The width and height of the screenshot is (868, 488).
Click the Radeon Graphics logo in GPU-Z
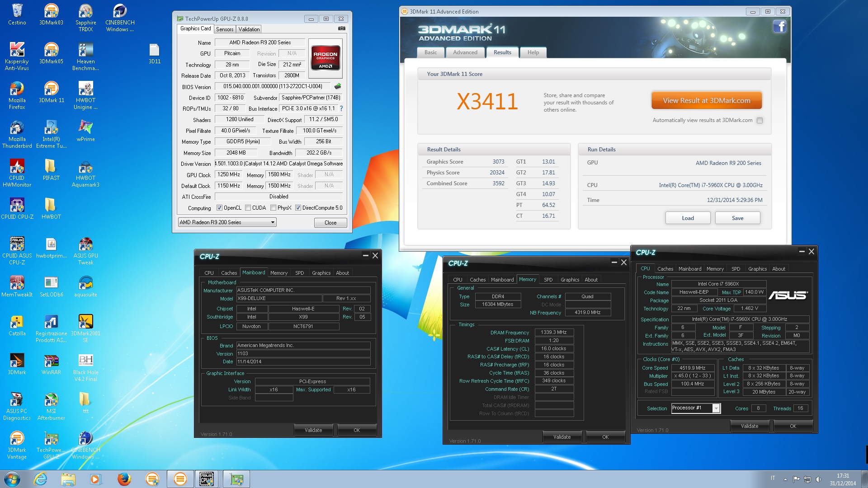[x=325, y=58]
